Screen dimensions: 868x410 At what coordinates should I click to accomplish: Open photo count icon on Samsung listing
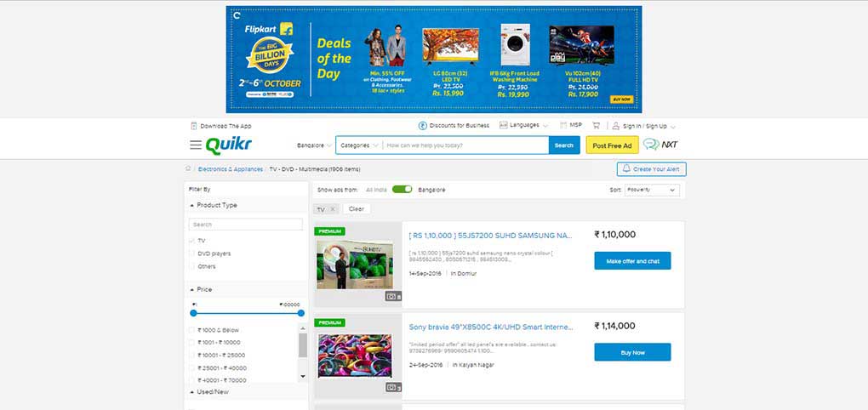(x=393, y=297)
